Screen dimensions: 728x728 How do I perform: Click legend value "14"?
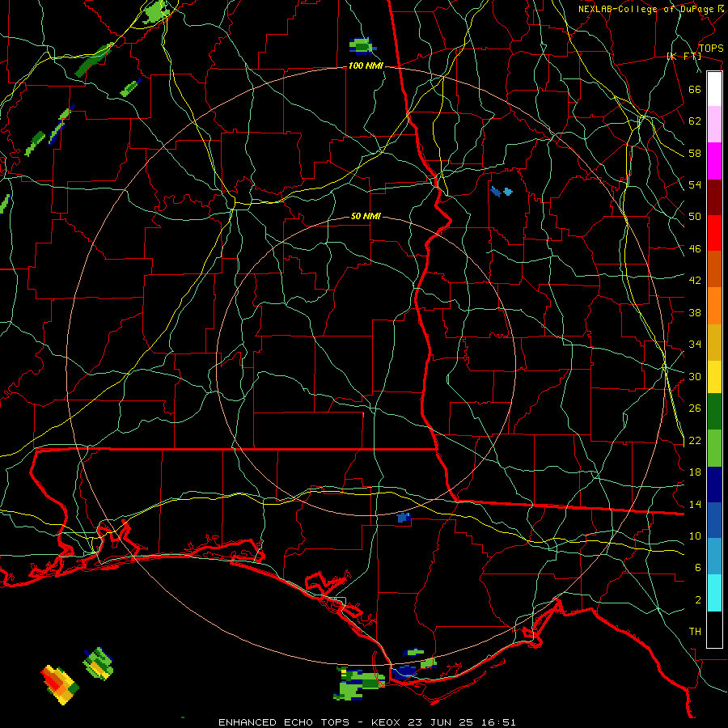click(x=695, y=504)
